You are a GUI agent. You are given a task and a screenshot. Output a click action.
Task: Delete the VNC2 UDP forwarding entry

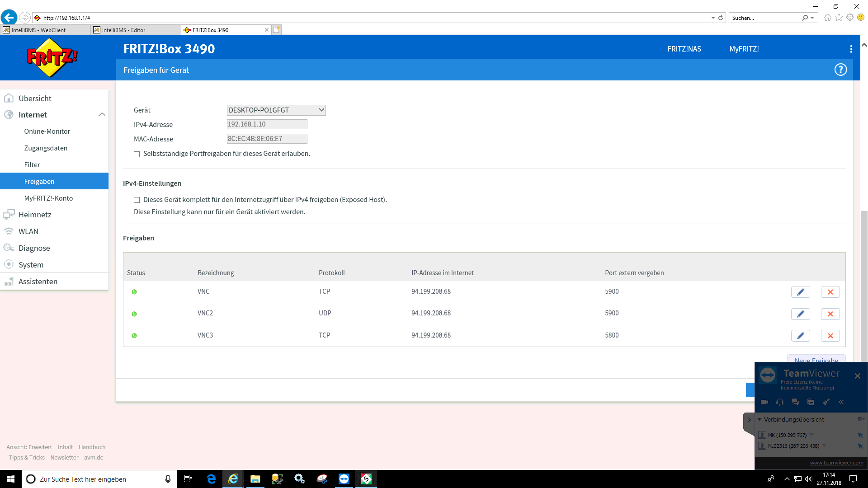830,314
